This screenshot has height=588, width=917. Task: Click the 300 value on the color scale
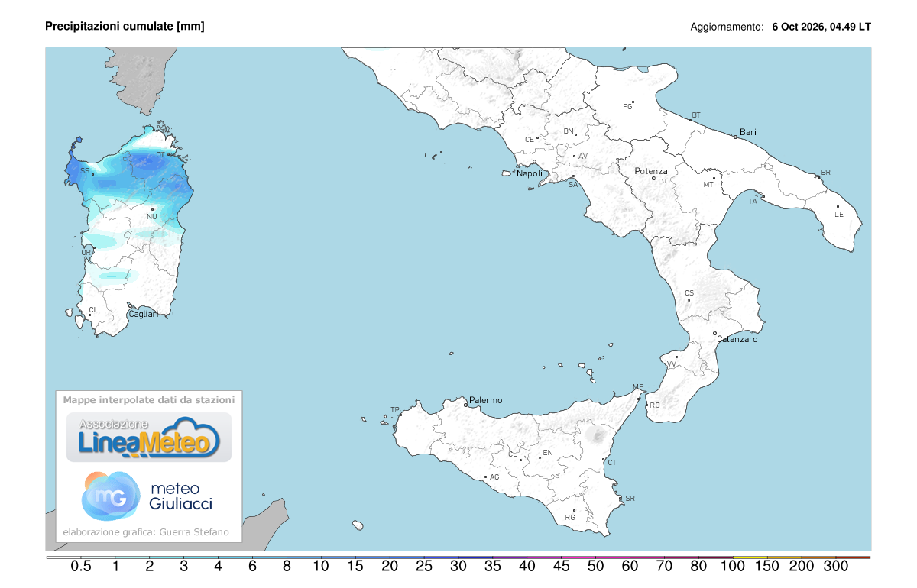pyautogui.click(x=836, y=567)
